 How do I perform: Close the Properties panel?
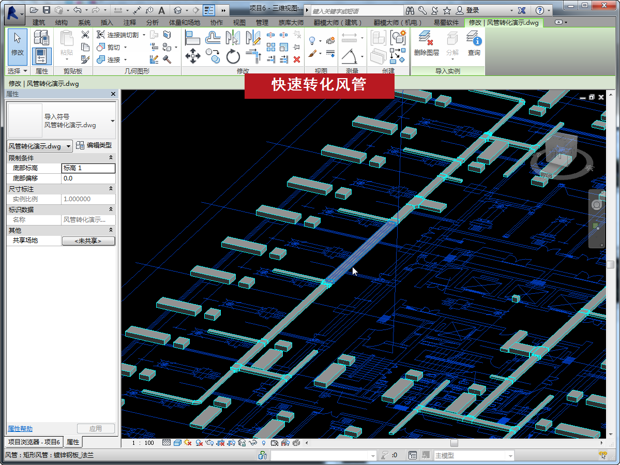coord(113,95)
